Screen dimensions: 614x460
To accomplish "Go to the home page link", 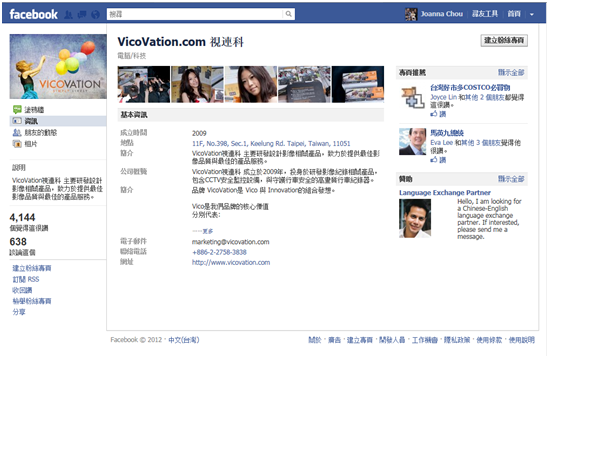I will point(514,14).
